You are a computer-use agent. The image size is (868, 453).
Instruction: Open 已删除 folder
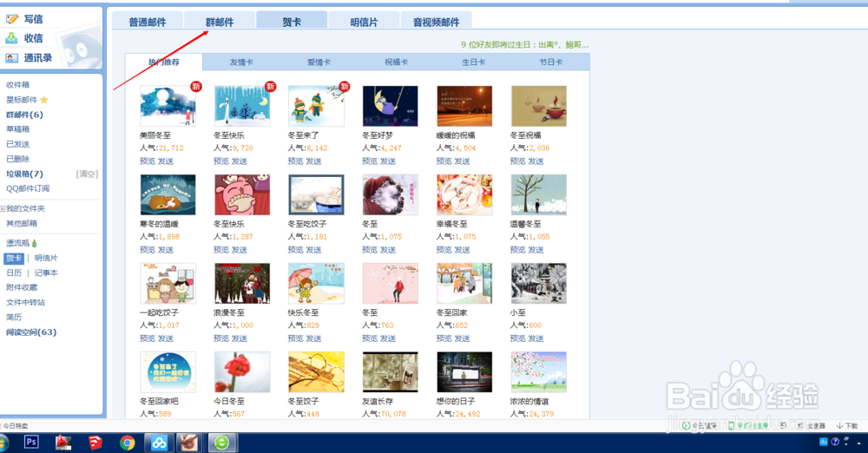pos(17,159)
